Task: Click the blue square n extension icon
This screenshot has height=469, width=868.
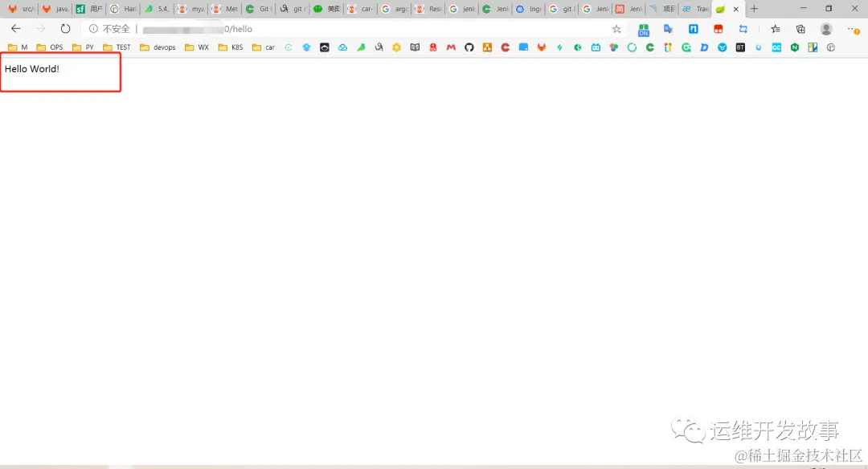Action: (693, 29)
